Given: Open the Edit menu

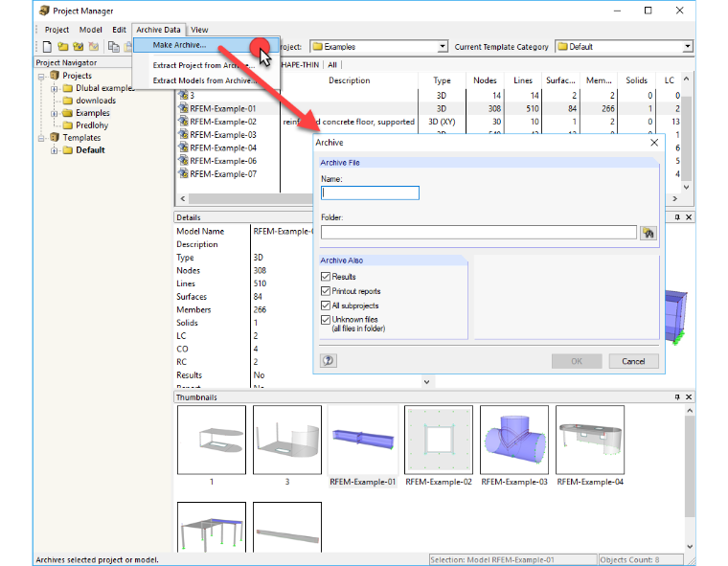Looking at the screenshot, I should pos(120,30).
